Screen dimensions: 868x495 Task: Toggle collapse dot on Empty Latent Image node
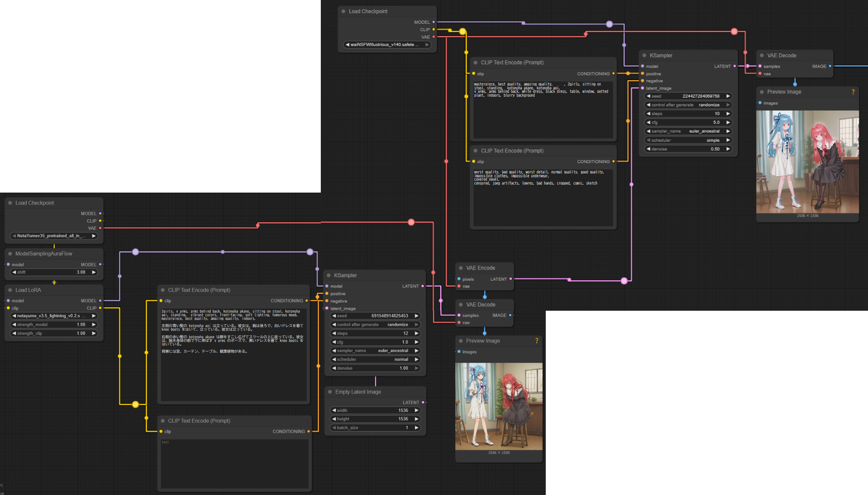[330, 392]
